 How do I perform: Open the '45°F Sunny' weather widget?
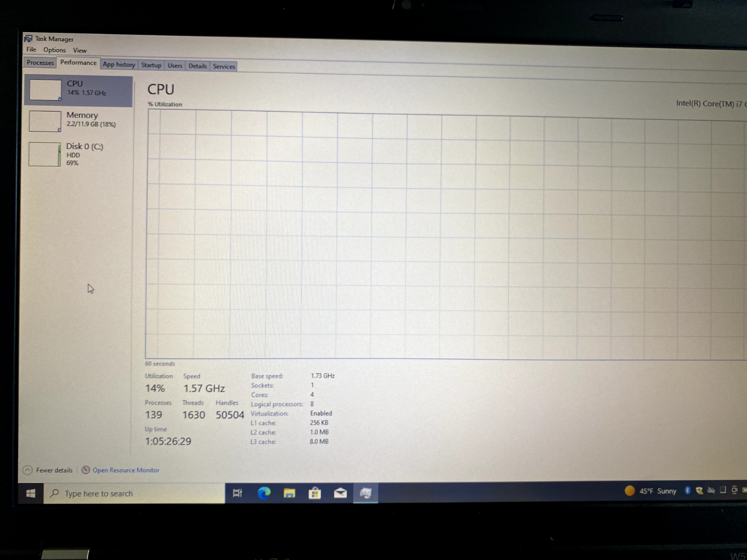point(651,490)
